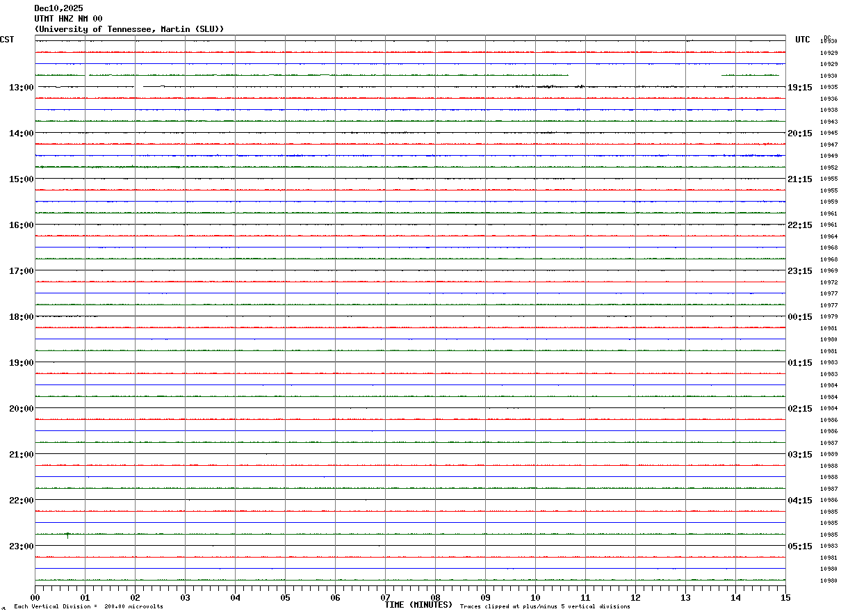This screenshot has width=841, height=616.
Task: Click the vertical division scale note
Action: (x=88, y=607)
